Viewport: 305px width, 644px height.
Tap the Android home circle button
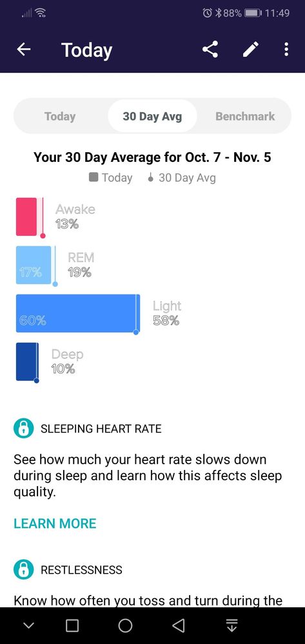125,625
